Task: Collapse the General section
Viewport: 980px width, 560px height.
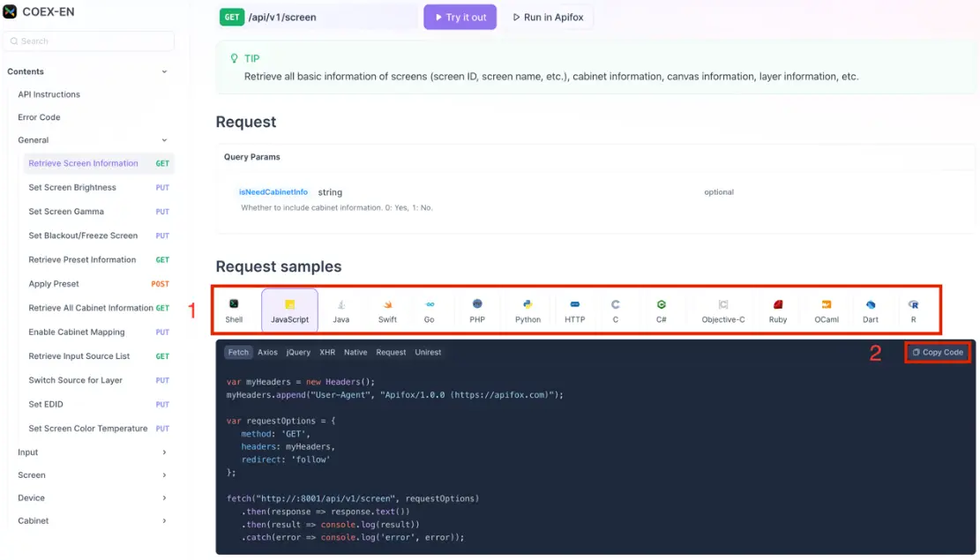Action: coord(164,140)
